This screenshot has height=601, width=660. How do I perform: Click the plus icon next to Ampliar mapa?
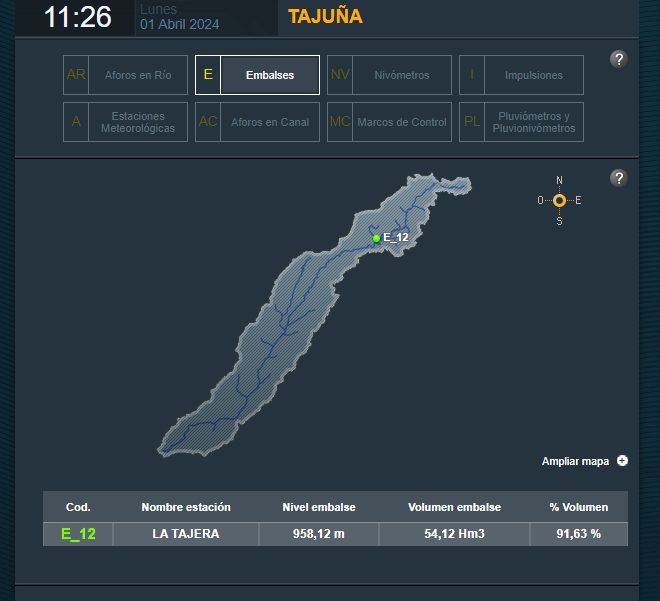(x=622, y=461)
